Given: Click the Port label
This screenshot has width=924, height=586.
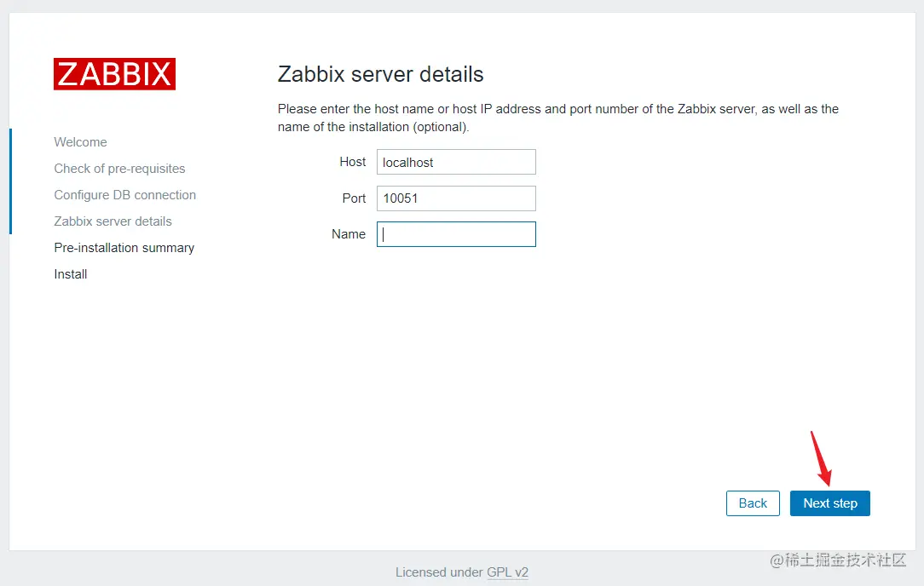Looking at the screenshot, I should [x=354, y=198].
